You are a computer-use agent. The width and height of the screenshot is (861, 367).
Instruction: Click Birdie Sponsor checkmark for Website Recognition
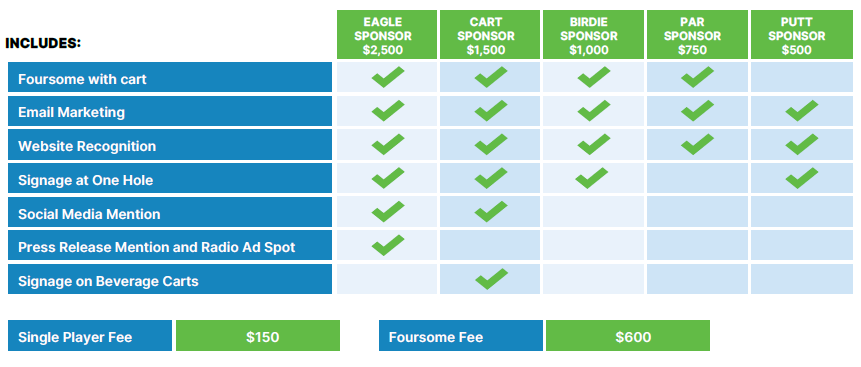pos(594,144)
